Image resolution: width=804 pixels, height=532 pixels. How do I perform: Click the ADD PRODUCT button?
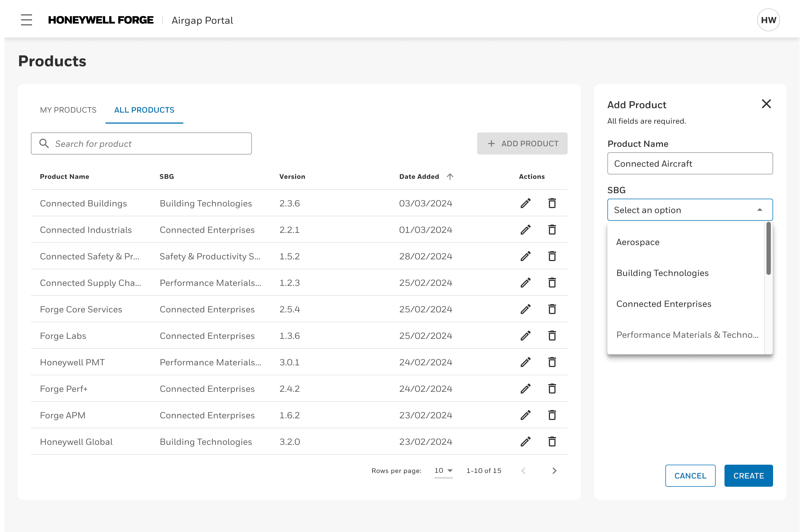[521, 144]
